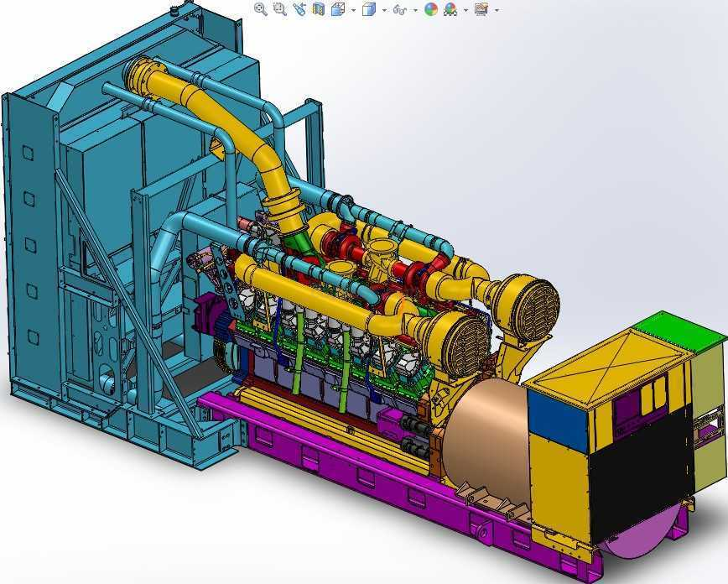Image resolution: width=728 pixels, height=584 pixels.
Task: Expand the View Settings dropdown arrow
Action: pyautogui.click(x=497, y=10)
